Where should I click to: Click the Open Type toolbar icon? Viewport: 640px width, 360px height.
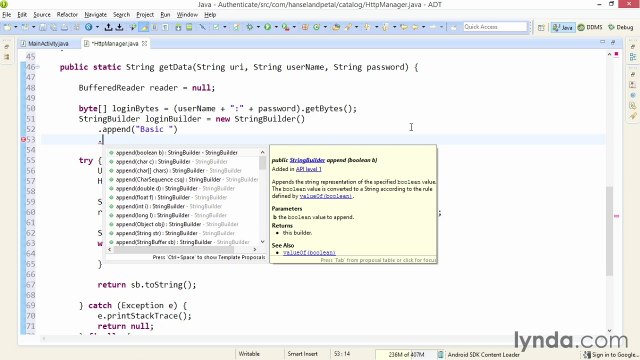pos(336,27)
